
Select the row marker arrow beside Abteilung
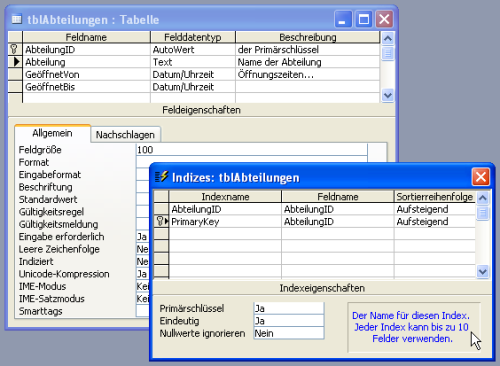16,62
